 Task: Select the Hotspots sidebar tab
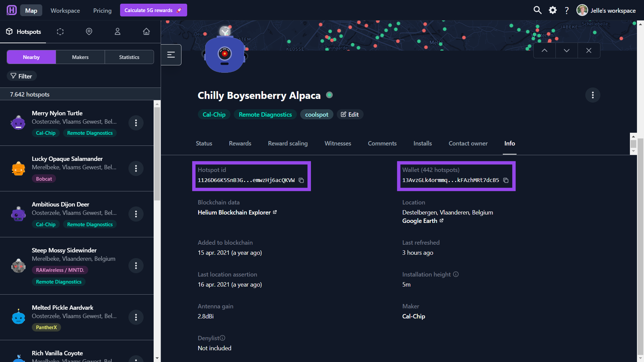23,32
